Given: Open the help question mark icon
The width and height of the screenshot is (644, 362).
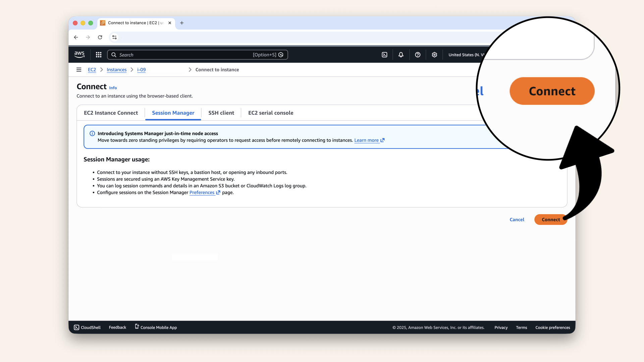Looking at the screenshot, I should pyautogui.click(x=418, y=55).
